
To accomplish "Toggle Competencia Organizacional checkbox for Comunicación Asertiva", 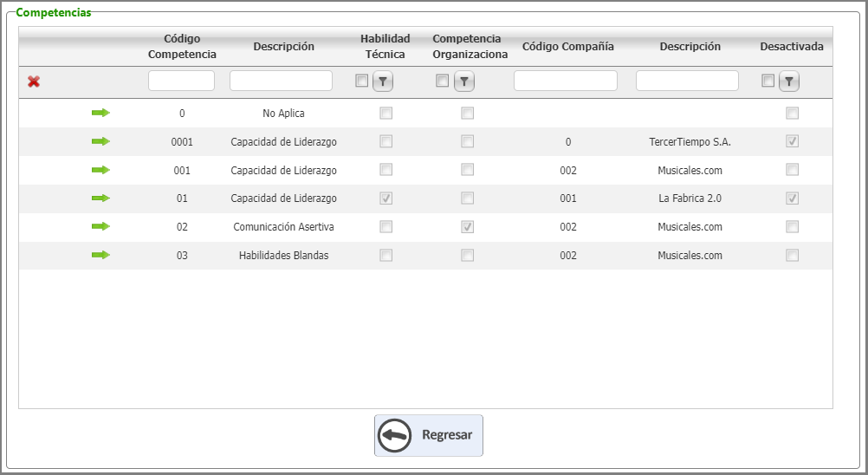I will 467,226.
